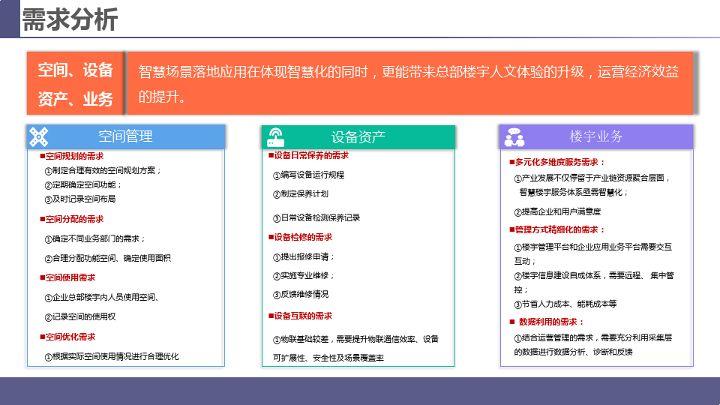This screenshot has width=720, height=405.
Task: Select the line 企业总部楼宇内人员使用空间
Action: 102,298
